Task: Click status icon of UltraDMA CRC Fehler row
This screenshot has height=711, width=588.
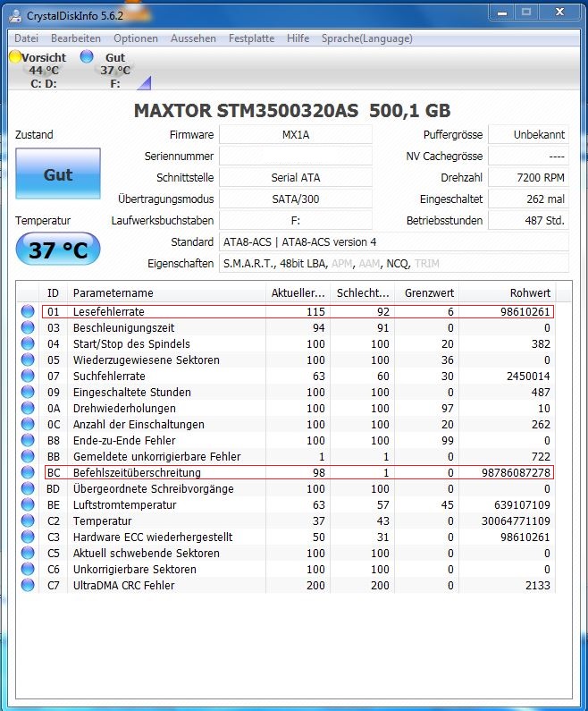Action: pyautogui.click(x=28, y=585)
